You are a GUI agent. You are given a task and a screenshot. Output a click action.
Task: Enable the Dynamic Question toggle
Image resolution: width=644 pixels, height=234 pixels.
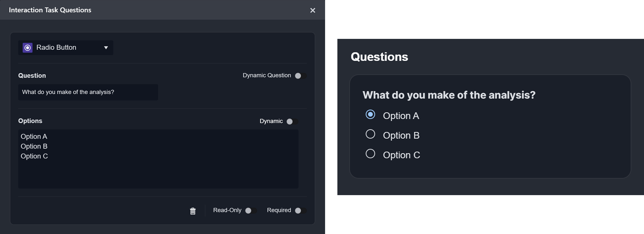click(x=300, y=76)
